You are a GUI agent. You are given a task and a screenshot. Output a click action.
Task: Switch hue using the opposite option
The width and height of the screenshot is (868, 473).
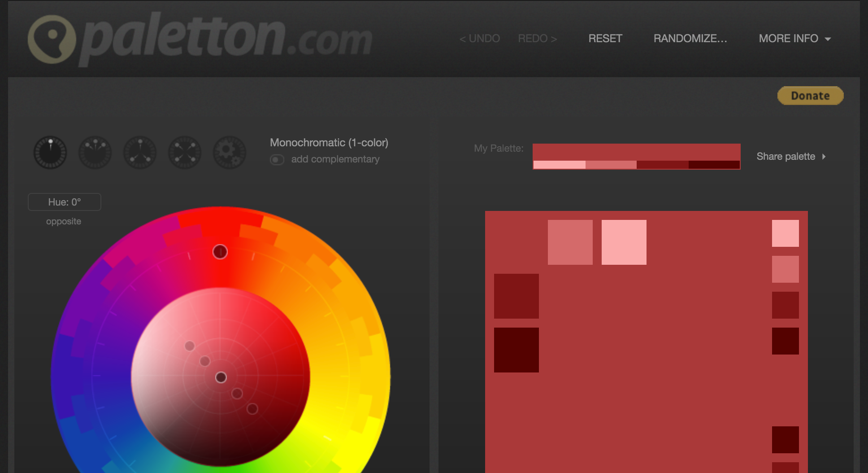point(63,221)
